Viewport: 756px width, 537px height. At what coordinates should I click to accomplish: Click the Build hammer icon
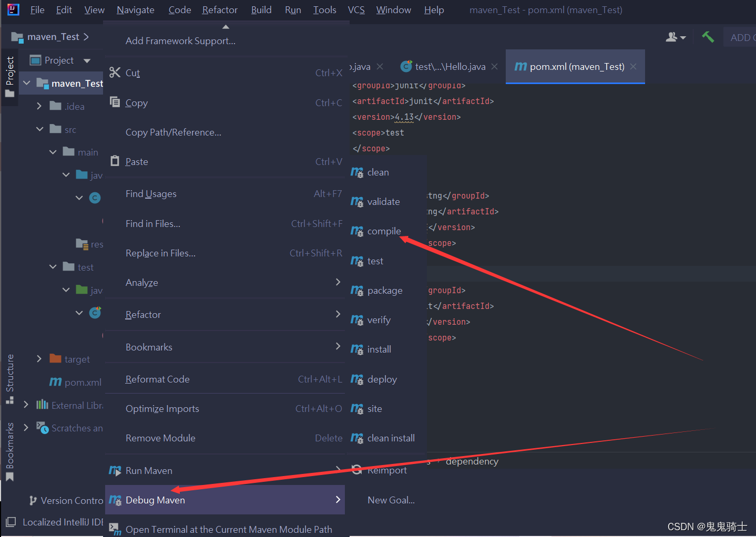(708, 37)
